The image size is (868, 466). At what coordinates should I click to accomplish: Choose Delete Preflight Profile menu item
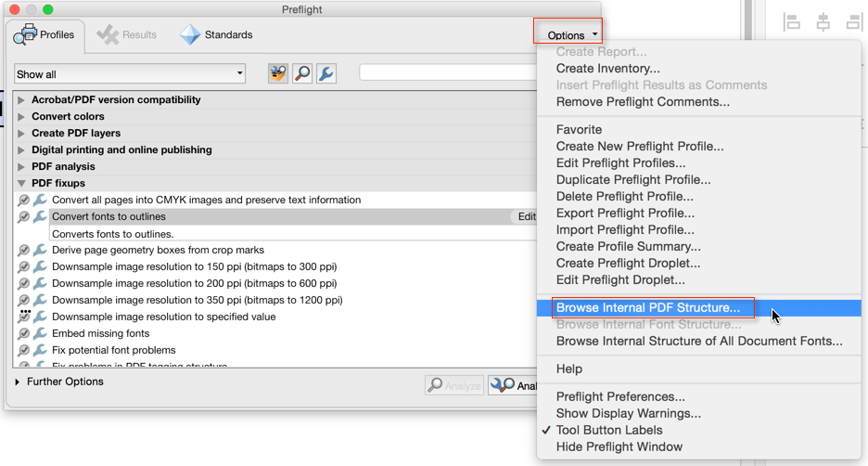click(698, 196)
